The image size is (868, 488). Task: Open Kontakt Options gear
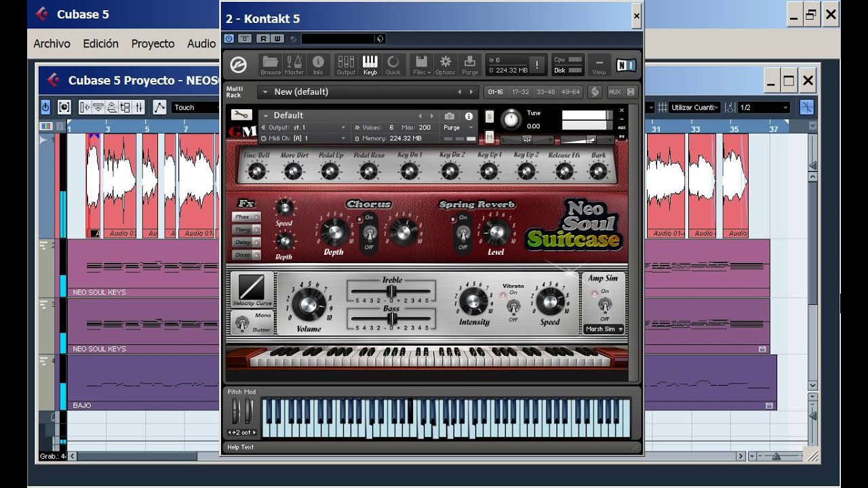445,65
